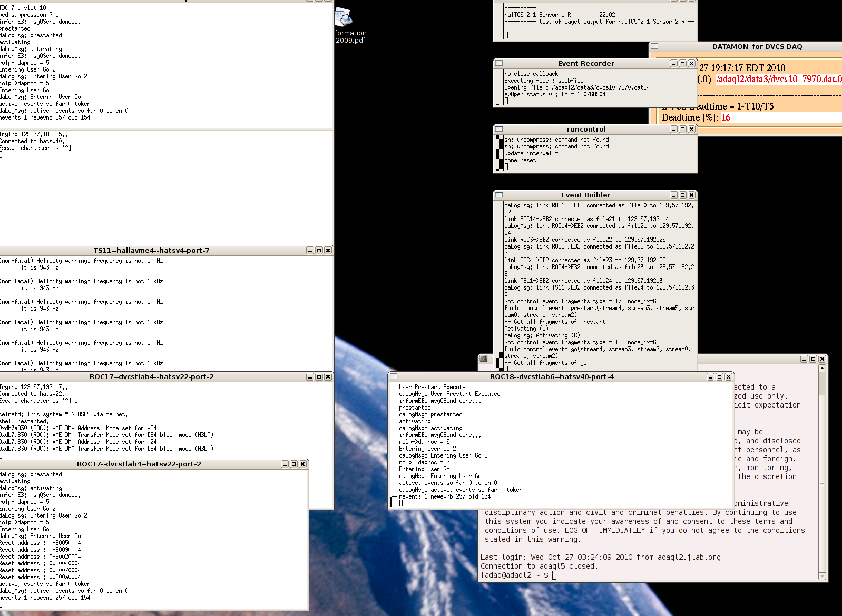This screenshot has height=616, width=842.
Task: Click scroll-up arrow in adaql2 terminal
Action: [822, 369]
